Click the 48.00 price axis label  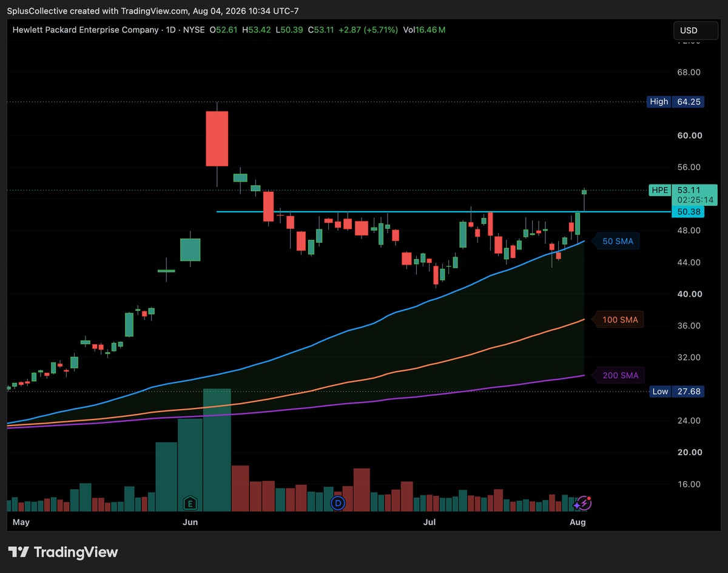click(x=689, y=231)
